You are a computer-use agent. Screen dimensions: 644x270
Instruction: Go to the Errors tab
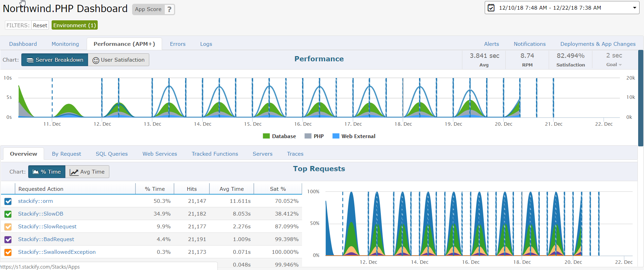[178, 44]
